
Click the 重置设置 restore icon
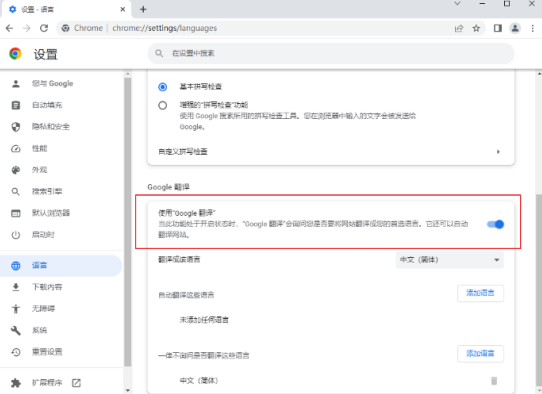[16, 352]
